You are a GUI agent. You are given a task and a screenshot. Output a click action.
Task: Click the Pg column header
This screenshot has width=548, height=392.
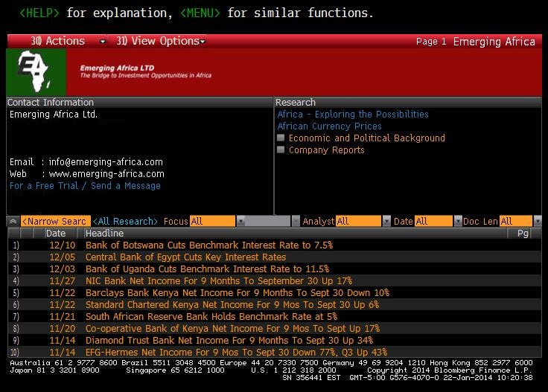tap(522, 234)
